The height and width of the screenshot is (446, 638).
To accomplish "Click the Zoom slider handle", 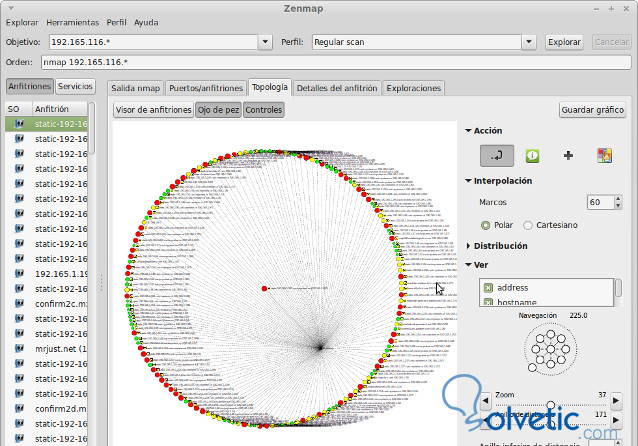I will (551, 404).
